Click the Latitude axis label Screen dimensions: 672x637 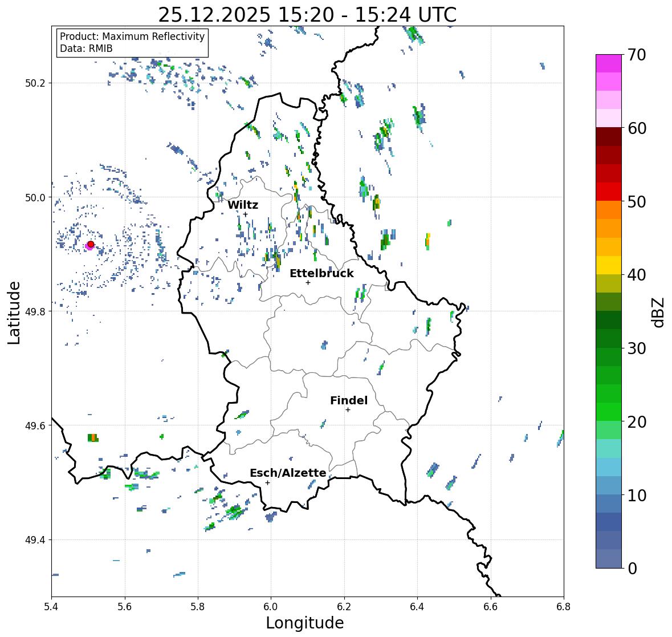(x=14, y=313)
